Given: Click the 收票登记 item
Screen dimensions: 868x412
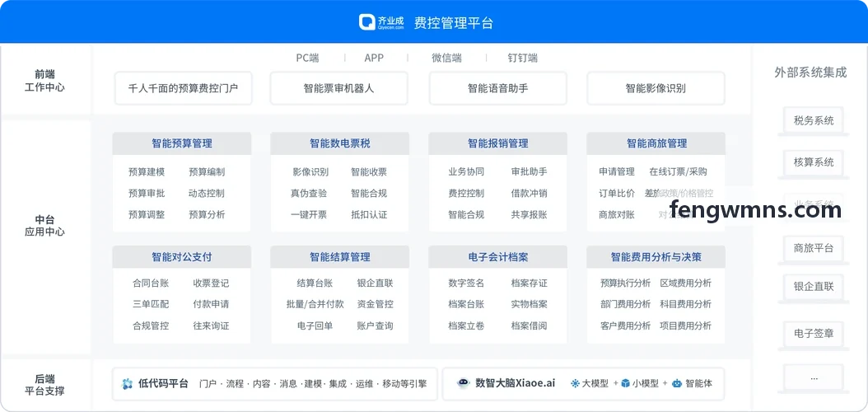Looking at the screenshot, I should click(211, 283).
